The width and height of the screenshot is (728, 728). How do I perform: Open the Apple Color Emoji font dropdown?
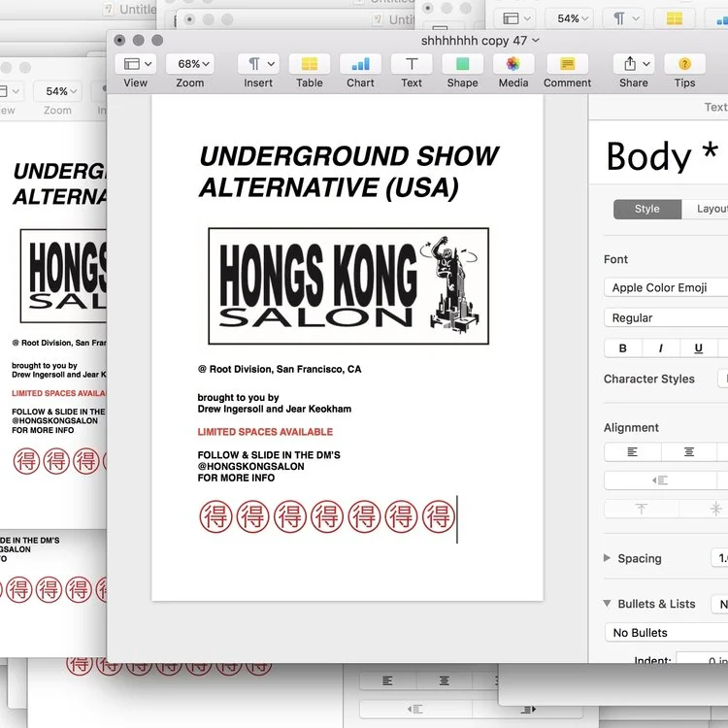[666, 288]
